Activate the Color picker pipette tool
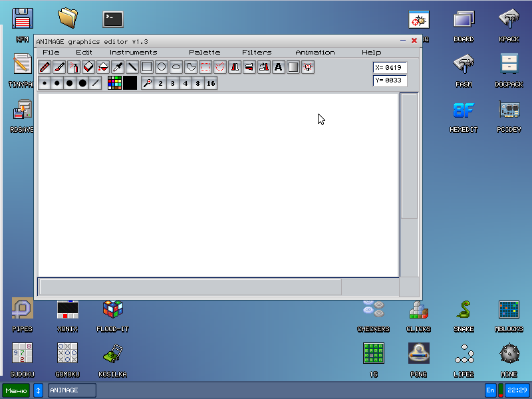This screenshot has width=532, height=399. [118, 66]
